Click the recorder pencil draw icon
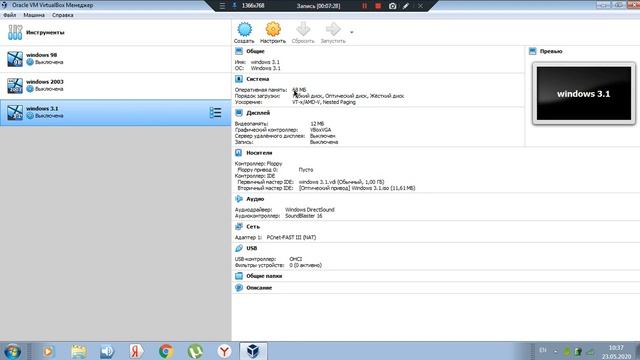Viewport: 640px width, 360px height. click(406, 6)
